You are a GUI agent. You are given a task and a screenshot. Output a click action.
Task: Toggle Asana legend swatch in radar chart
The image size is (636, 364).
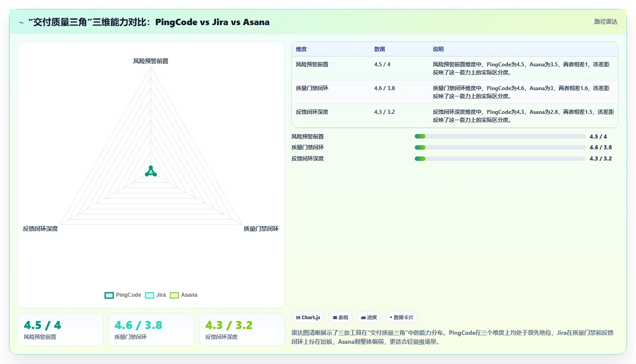click(x=175, y=295)
